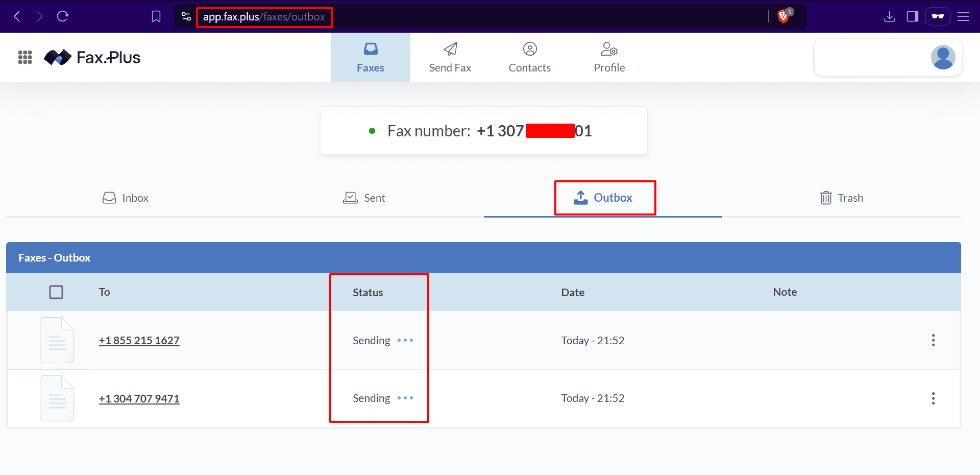The image size is (980, 475).
Task: Open the Trash tab
Action: [x=841, y=198]
